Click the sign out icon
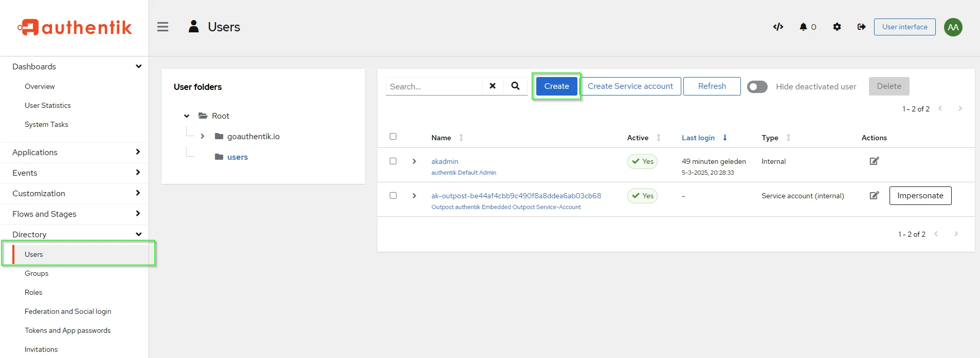Viewport: 980px width, 358px height. coord(861,27)
